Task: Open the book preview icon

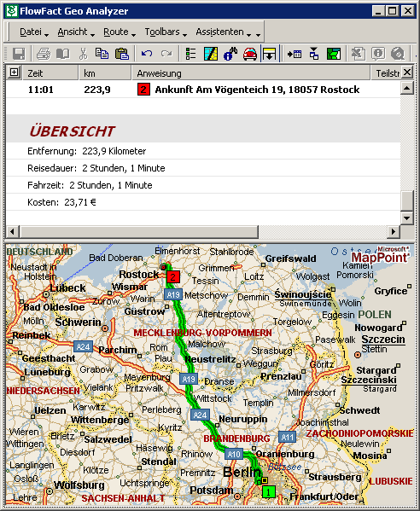Action: tap(63, 54)
